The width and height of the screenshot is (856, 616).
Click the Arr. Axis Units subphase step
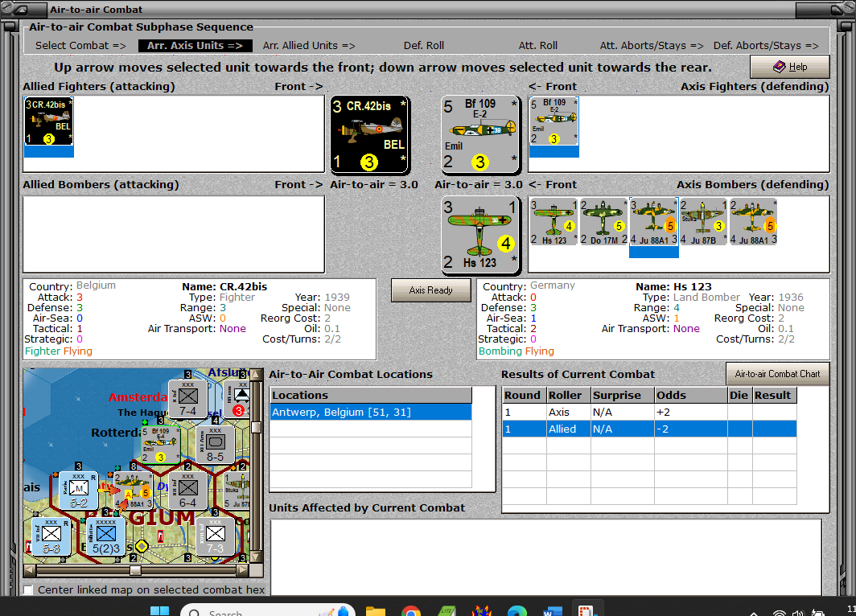tap(195, 46)
